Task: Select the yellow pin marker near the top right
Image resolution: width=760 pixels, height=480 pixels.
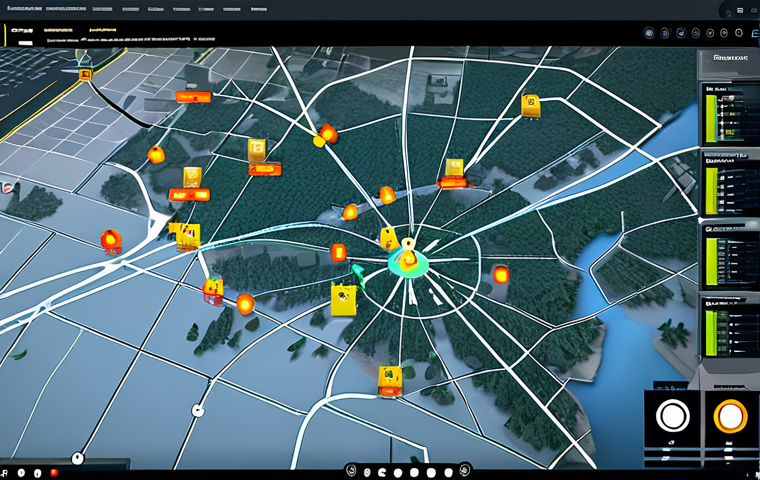Action: click(x=530, y=104)
